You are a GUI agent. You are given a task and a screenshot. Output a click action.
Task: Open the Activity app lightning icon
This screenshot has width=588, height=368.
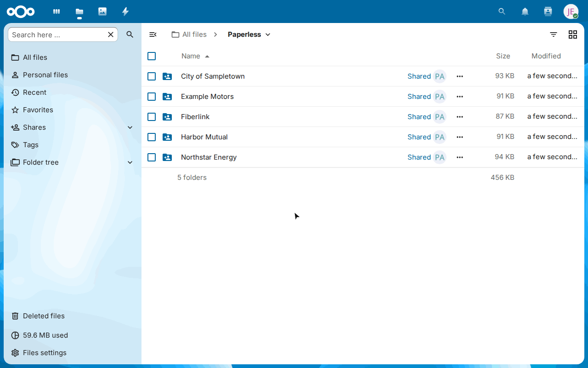[x=125, y=11]
